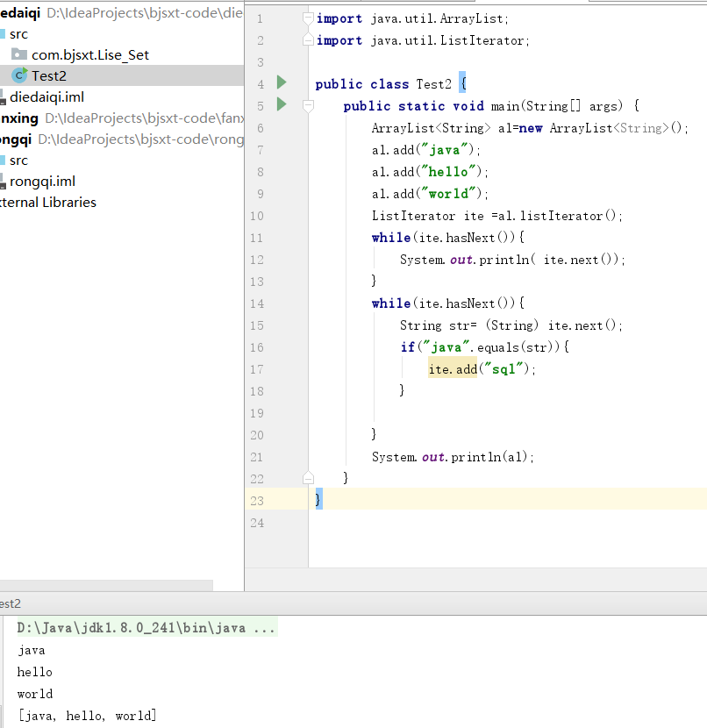Image resolution: width=707 pixels, height=728 pixels.
Task: Click the ArrayList<String> al declaration line
Action: click(530, 128)
